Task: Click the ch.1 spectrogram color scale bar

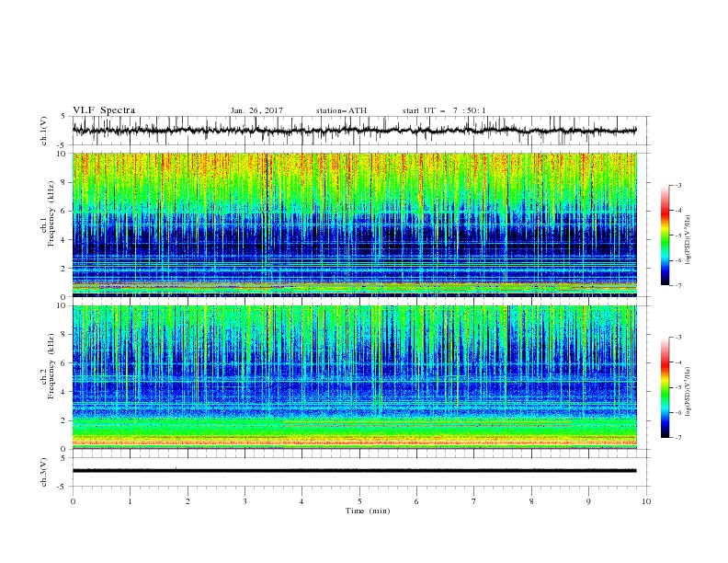Action: pos(665,236)
